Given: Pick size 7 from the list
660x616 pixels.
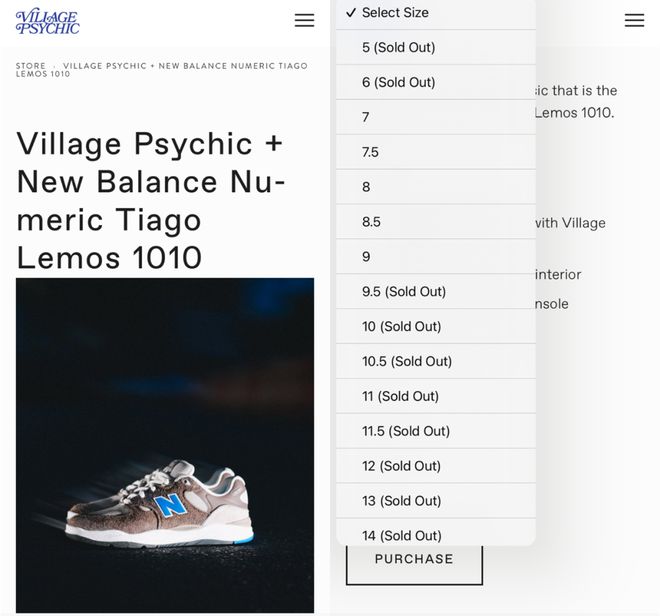Looking at the screenshot, I should tap(436, 117).
